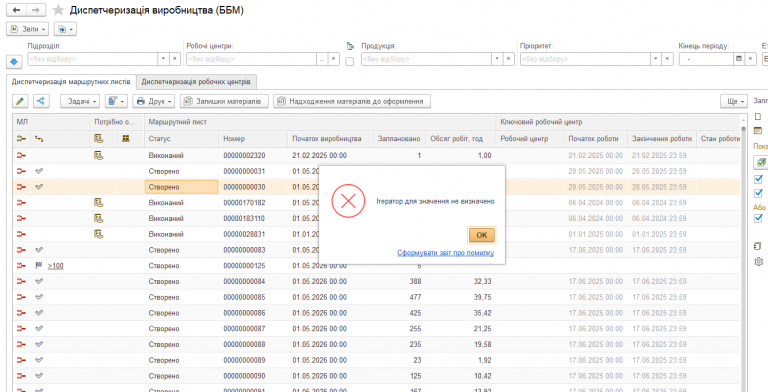Toggle the first checkbox in right panel
This screenshot has height=392, width=768.
(759, 179)
